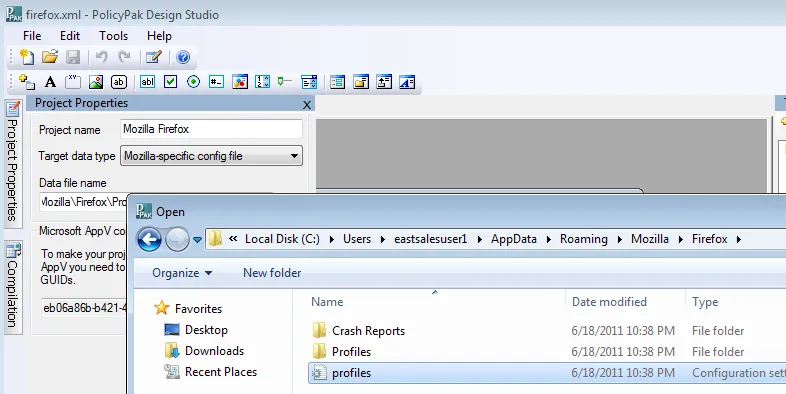Screen dimensions: 786x394
Task: Close the Project Properties panel
Action: click(x=307, y=104)
